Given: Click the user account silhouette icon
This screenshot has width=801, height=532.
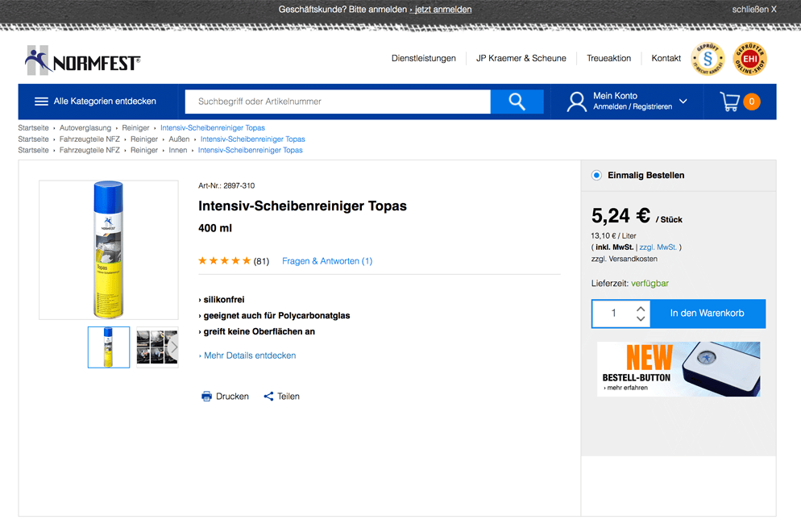Looking at the screenshot, I should pyautogui.click(x=577, y=102).
